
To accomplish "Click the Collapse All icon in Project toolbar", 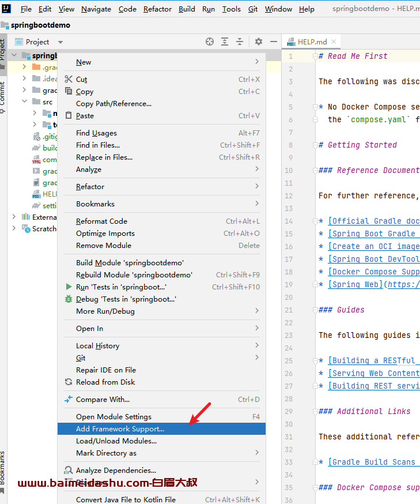I will pyautogui.click(x=240, y=42).
